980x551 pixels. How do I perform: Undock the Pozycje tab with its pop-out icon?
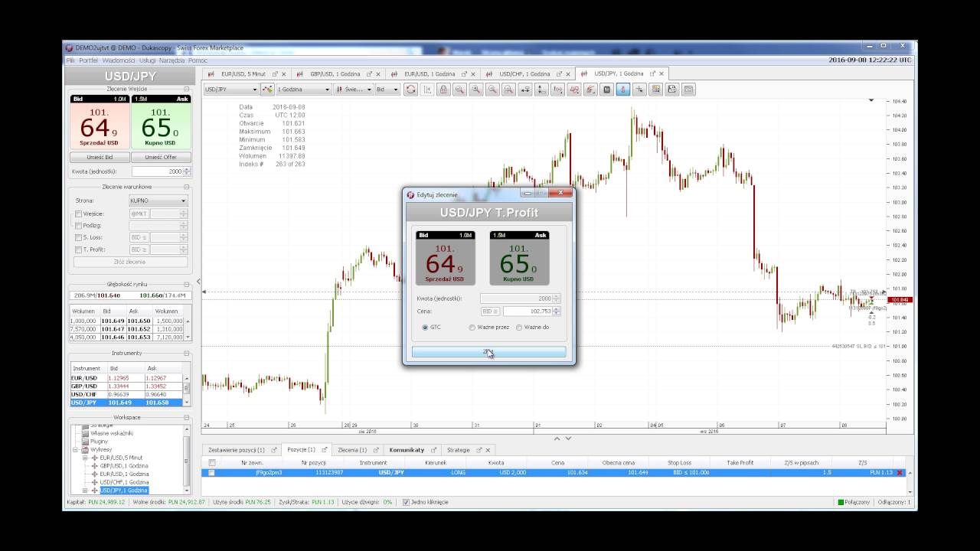click(324, 450)
